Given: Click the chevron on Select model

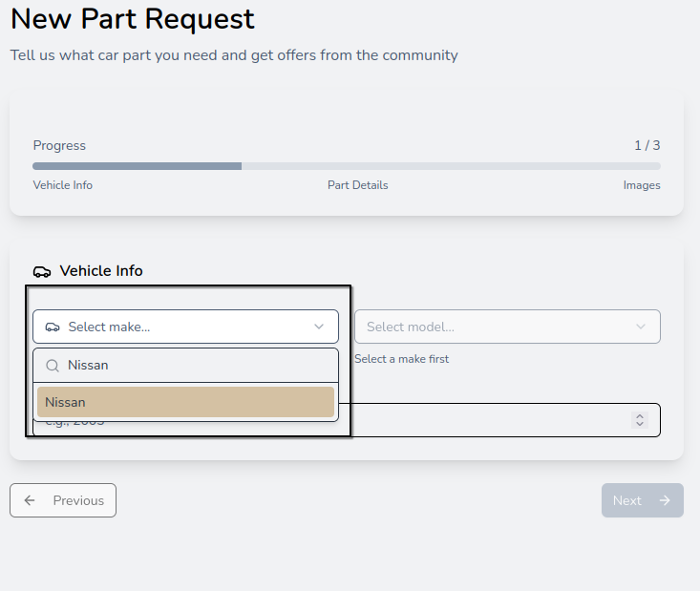Looking at the screenshot, I should click(641, 327).
